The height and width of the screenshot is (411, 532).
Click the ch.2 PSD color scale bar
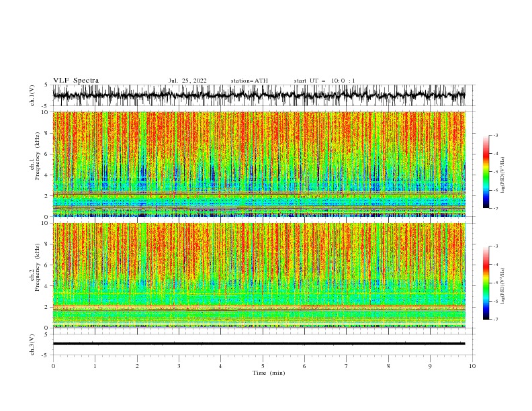tap(486, 283)
